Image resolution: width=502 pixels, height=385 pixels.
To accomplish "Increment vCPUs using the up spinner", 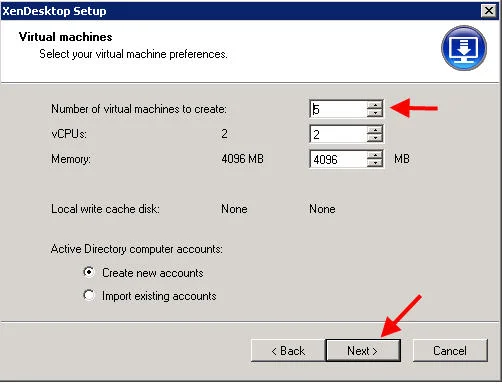I will point(375,130).
